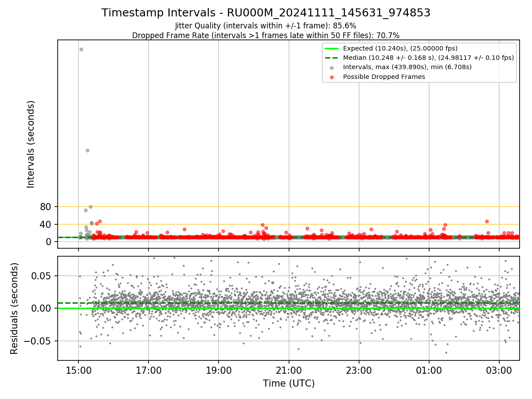Viewport: 532px width, 399px height.
Task: Click the 0.05 tick on residuals axis
Action: point(42,276)
